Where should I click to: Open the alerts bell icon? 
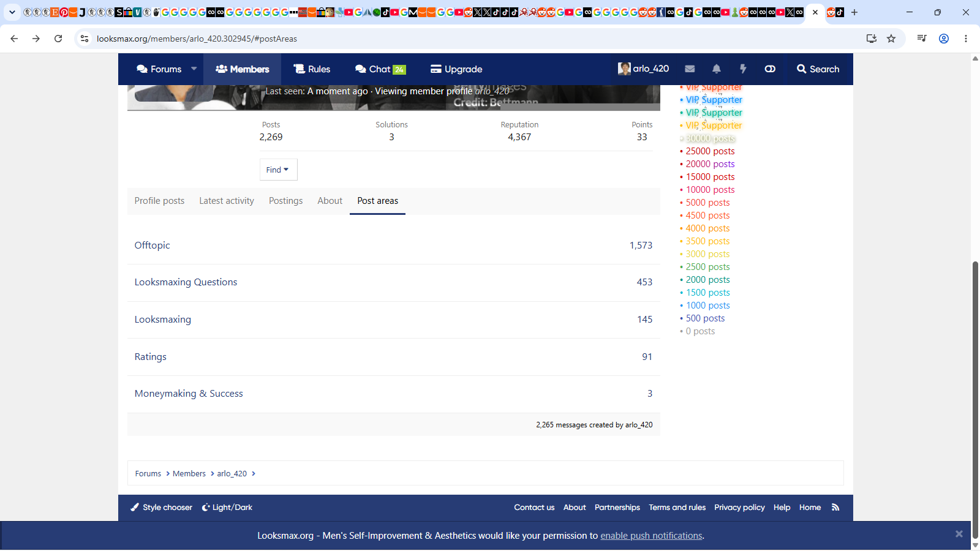717,69
